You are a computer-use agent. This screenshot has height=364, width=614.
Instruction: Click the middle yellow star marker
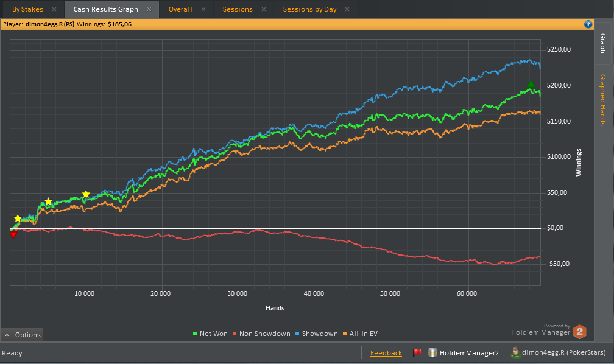(48, 201)
